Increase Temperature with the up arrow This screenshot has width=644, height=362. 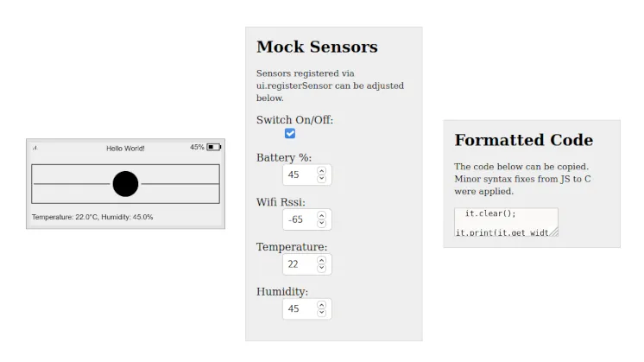click(x=322, y=260)
